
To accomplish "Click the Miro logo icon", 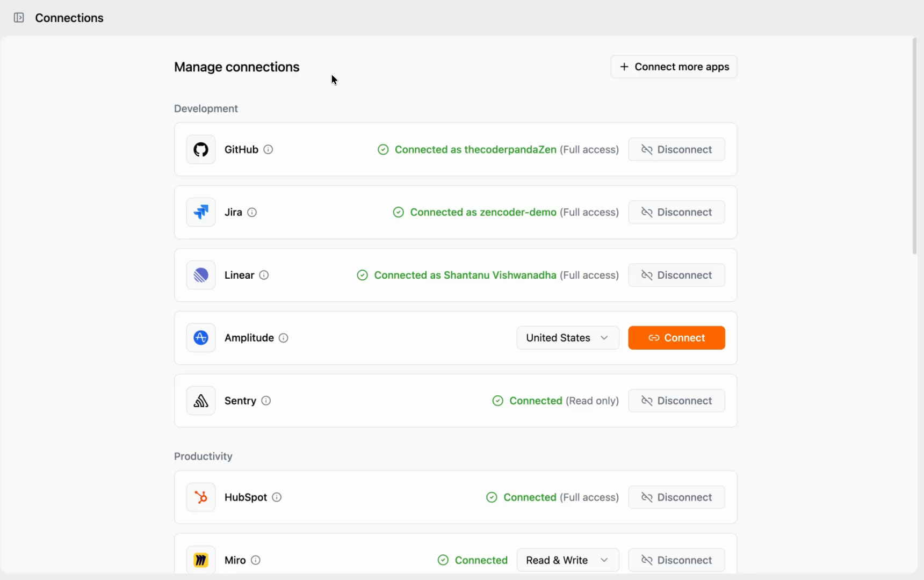I will point(201,560).
